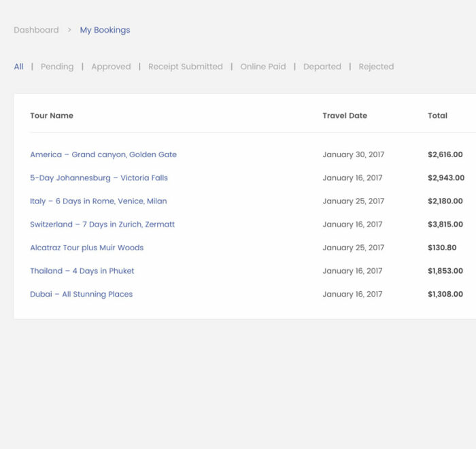
Task: View Rejected bookings filter
Action: [x=376, y=67]
